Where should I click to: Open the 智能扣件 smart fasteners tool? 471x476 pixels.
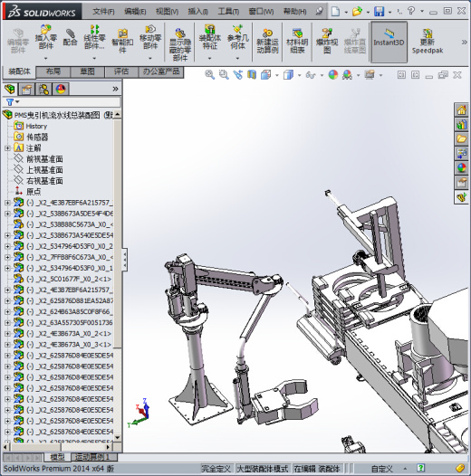tap(122, 41)
